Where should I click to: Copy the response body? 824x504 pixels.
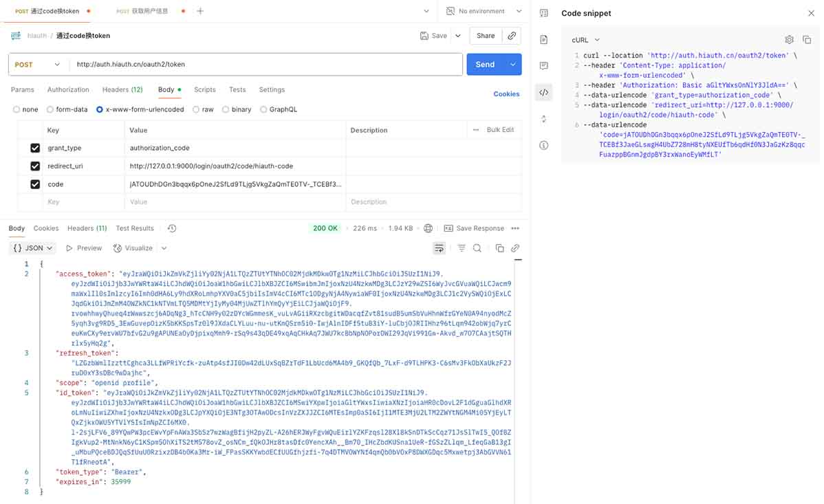tap(499, 248)
